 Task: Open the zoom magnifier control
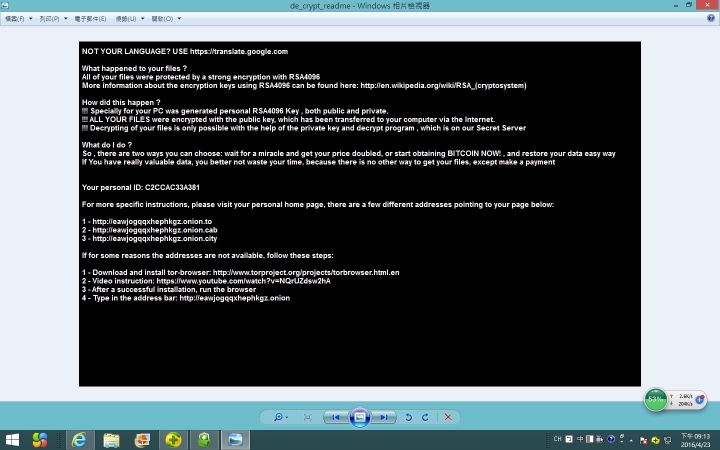point(278,417)
